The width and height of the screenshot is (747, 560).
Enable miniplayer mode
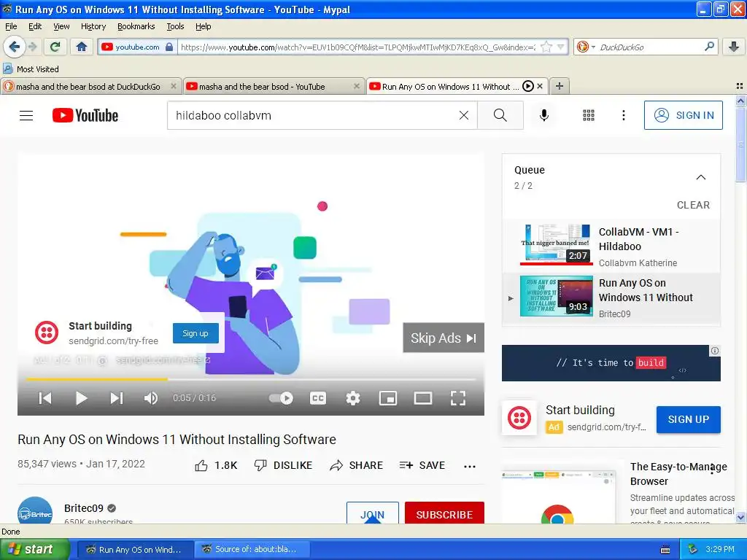click(x=388, y=398)
